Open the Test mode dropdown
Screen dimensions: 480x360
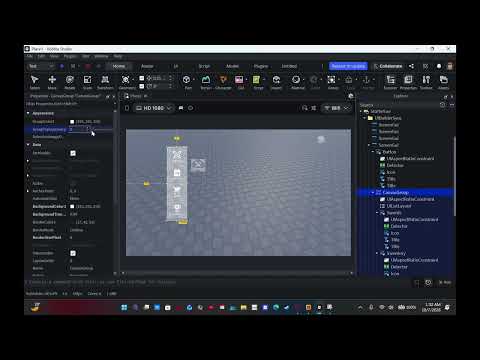(x=41, y=66)
